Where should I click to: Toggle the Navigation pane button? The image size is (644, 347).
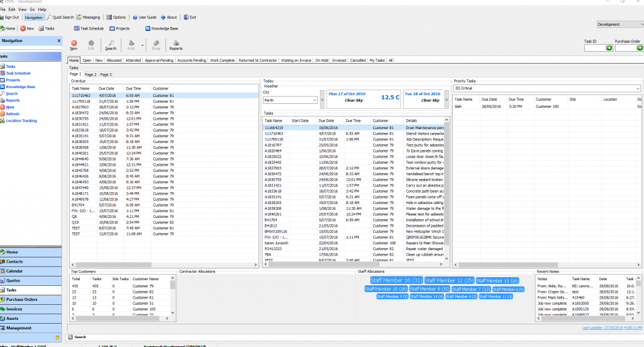tap(33, 18)
